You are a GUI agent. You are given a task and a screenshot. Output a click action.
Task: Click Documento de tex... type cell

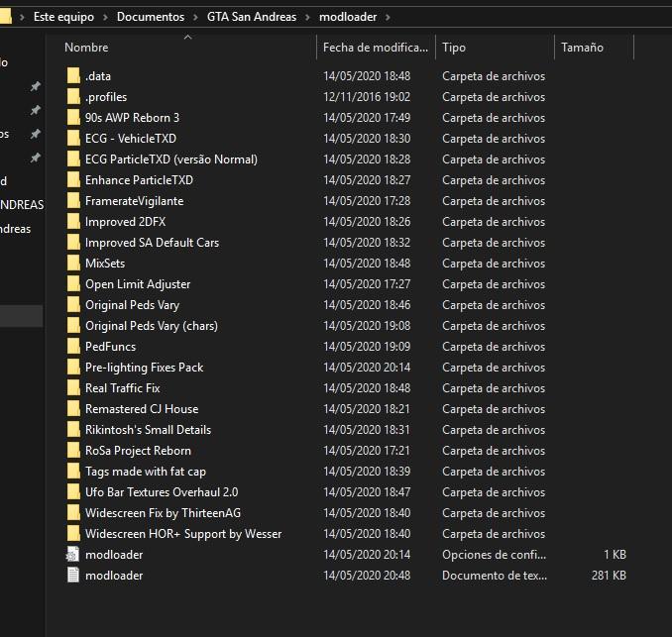tap(495, 575)
